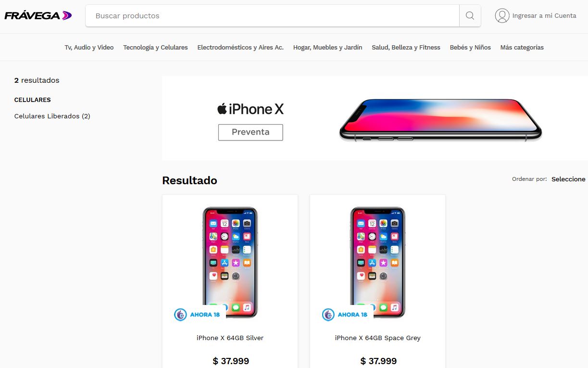Open Bebés y Niños menu
This screenshot has width=588, height=368.
click(470, 47)
